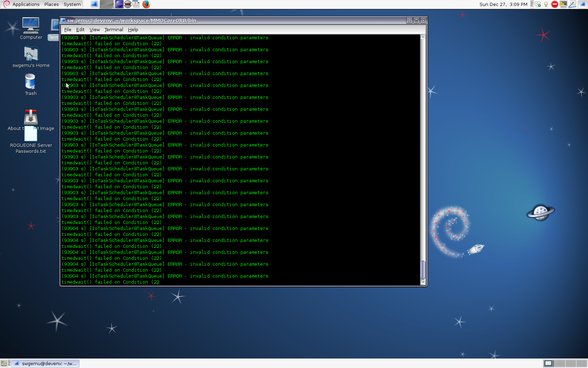Click the terminal scrollbar up arrow
This screenshot has height=368, width=588.
point(423,37)
